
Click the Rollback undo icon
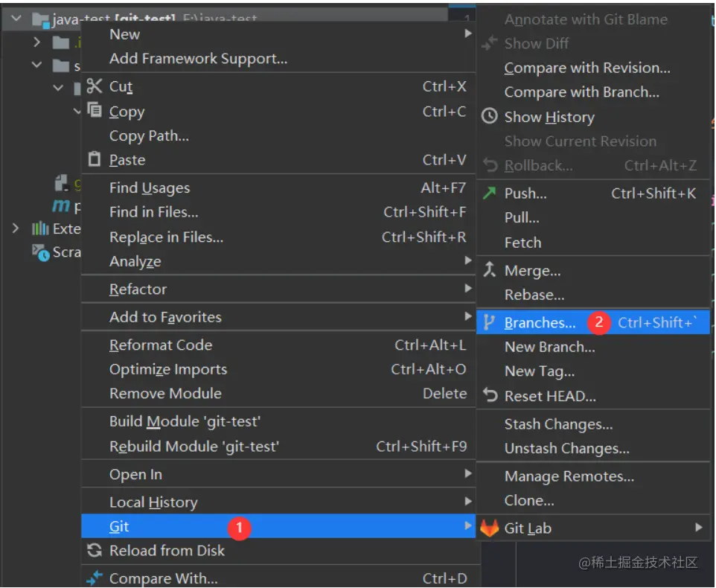point(490,164)
